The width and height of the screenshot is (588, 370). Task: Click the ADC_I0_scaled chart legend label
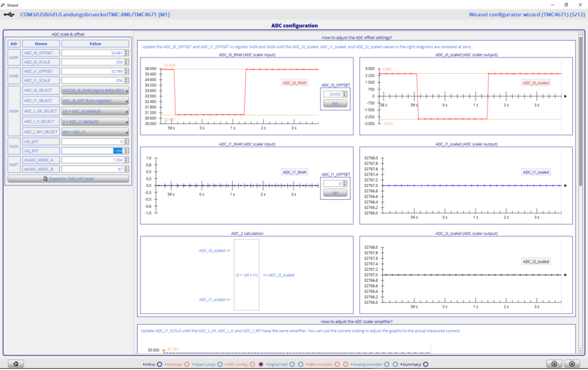[536, 83]
